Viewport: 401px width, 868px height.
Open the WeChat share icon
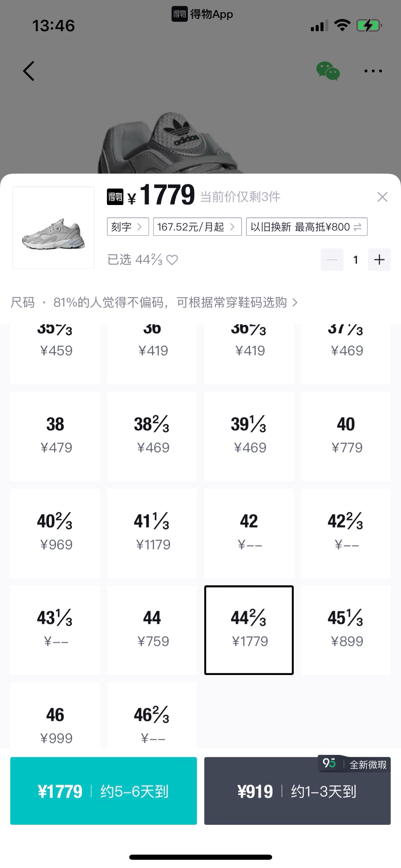click(328, 71)
